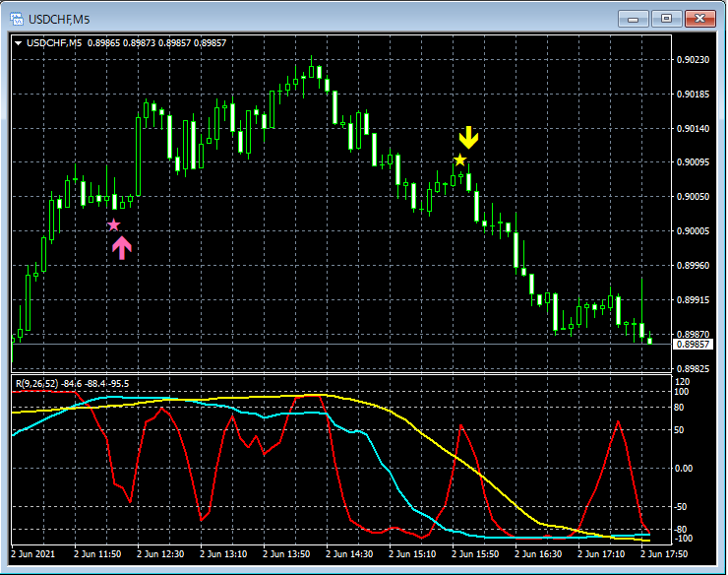
Task: Click the 0.89825 price scale label
Action: pos(693,368)
